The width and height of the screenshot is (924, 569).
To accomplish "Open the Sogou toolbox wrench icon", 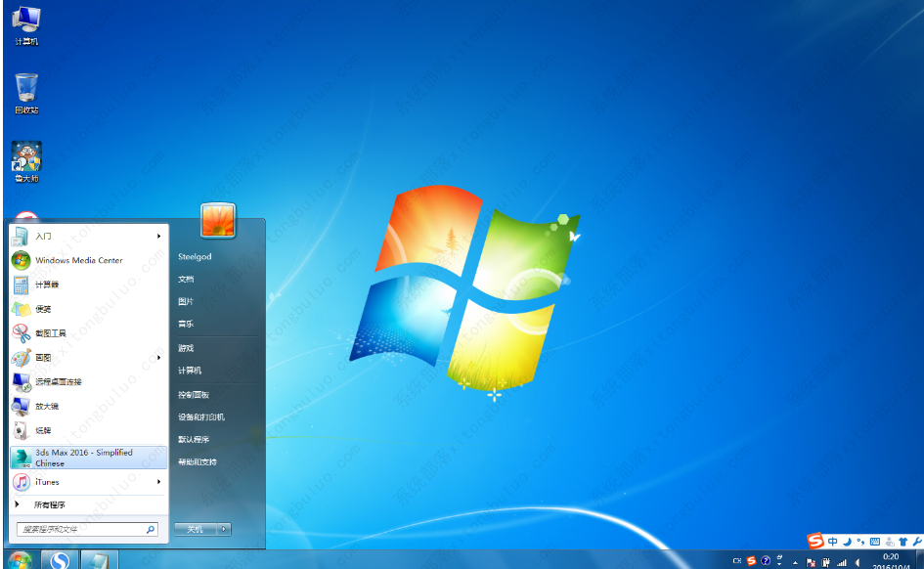I will point(918,542).
